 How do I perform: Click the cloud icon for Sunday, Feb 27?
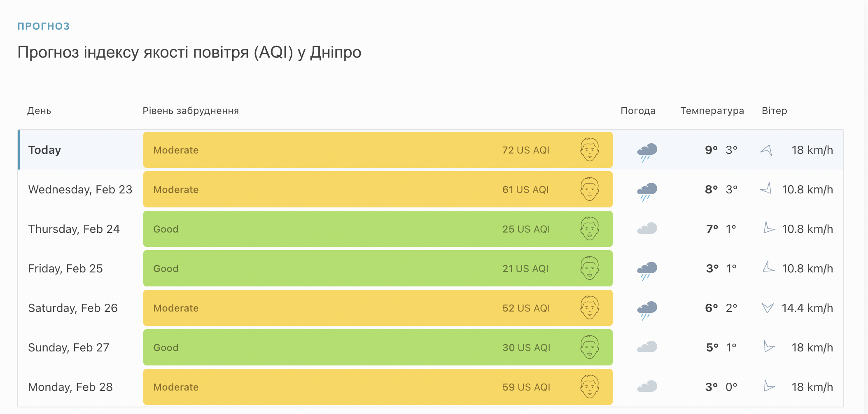pos(647,347)
